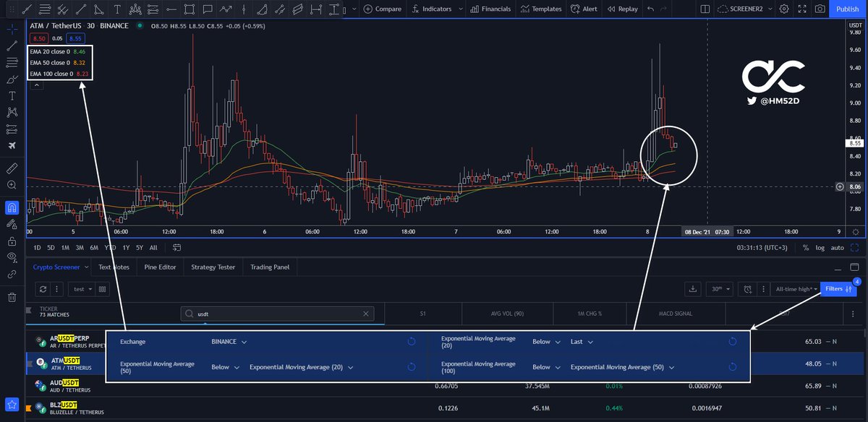
Task: Select the horizontal line drawing tool
Action: click(171, 9)
